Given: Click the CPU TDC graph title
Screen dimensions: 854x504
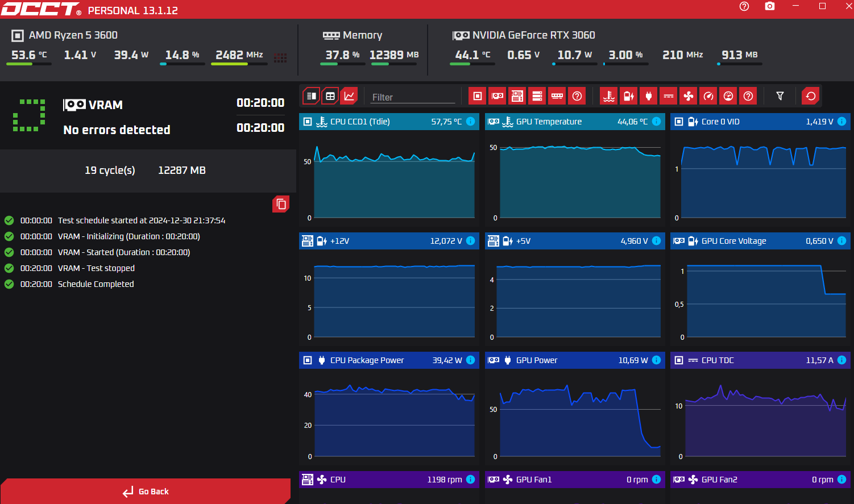Looking at the screenshot, I should pos(718,360).
